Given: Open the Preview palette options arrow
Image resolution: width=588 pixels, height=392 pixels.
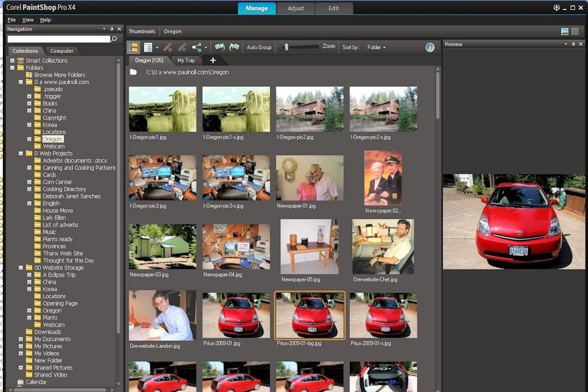Looking at the screenshot, I should 566,44.
